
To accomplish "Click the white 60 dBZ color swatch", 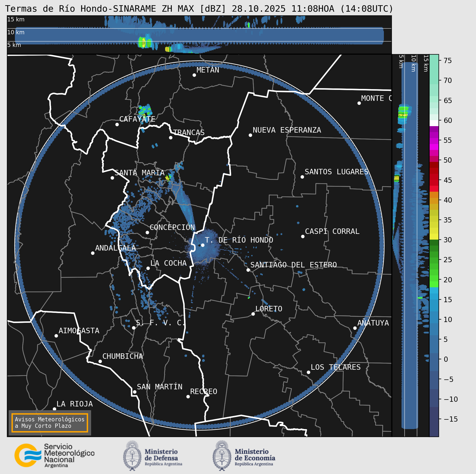I will click(434, 123).
